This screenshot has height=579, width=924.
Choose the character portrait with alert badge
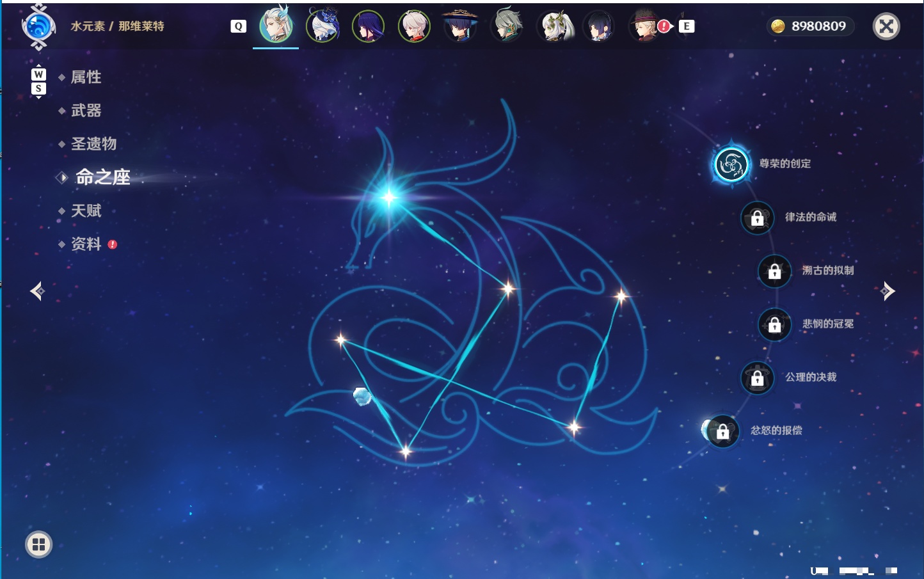pyautogui.click(x=646, y=26)
